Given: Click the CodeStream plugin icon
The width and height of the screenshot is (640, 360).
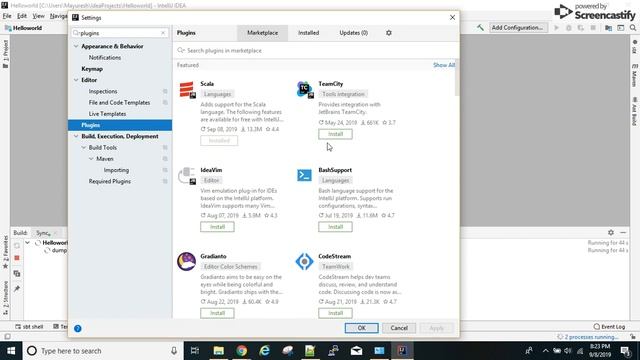Looking at the screenshot, I should pos(304,262).
